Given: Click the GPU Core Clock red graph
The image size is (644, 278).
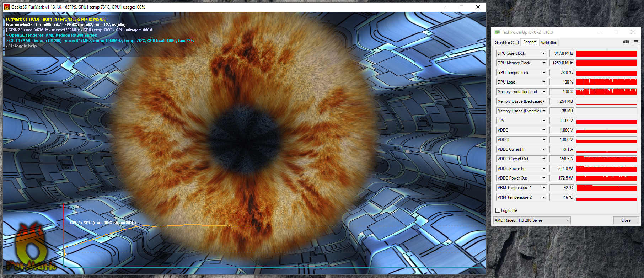Looking at the screenshot, I should click(606, 53).
